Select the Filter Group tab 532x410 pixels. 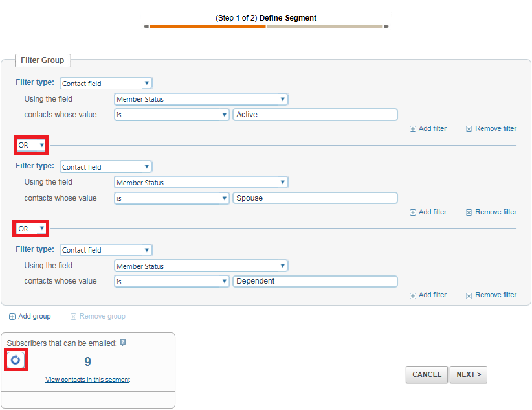43,60
